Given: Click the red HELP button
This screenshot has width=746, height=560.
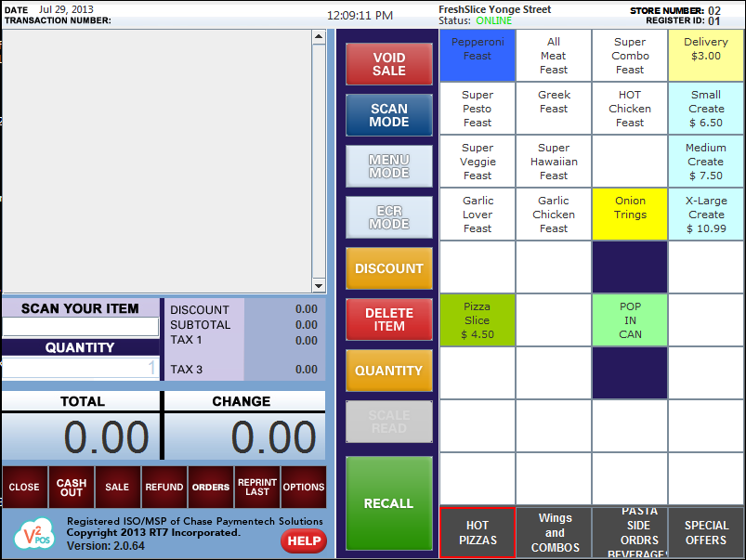Looking at the screenshot, I should tap(303, 540).
